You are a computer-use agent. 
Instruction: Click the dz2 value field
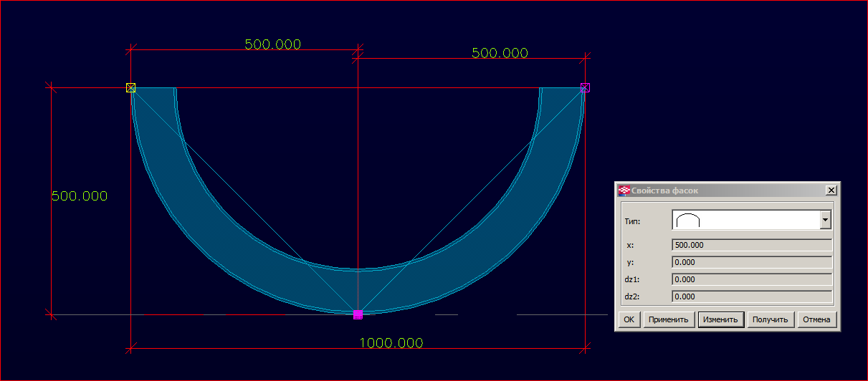click(x=752, y=296)
